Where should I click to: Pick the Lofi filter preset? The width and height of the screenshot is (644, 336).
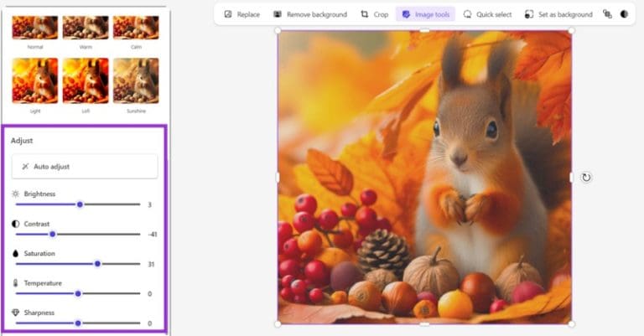click(x=86, y=80)
